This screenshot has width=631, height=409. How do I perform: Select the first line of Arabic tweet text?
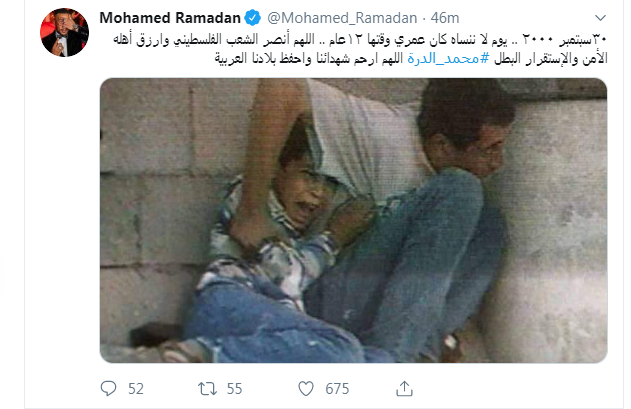pyautogui.click(x=359, y=40)
